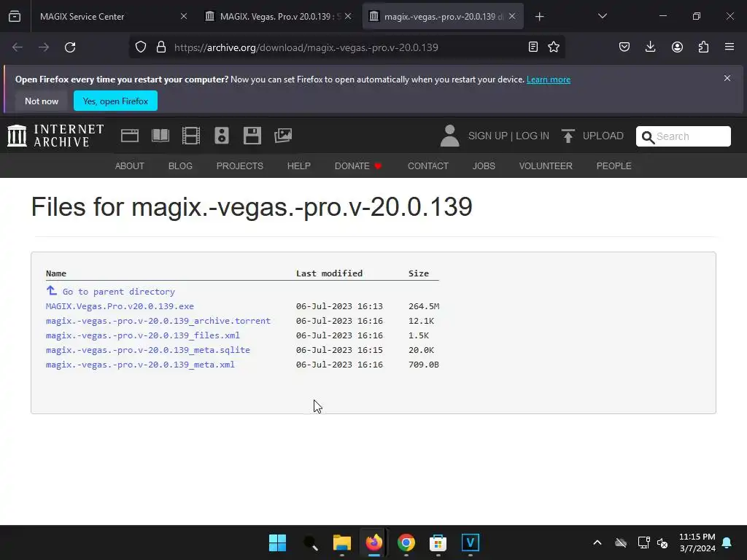Bookmark this page with star icon
Screen dimensions: 747x560
pyautogui.click(x=554, y=47)
